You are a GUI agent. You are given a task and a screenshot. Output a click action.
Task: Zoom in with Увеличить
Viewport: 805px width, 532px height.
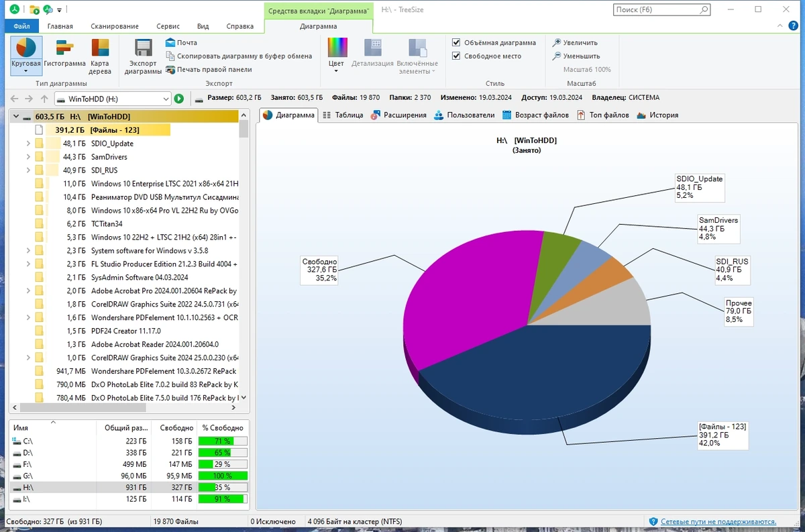point(575,42)
